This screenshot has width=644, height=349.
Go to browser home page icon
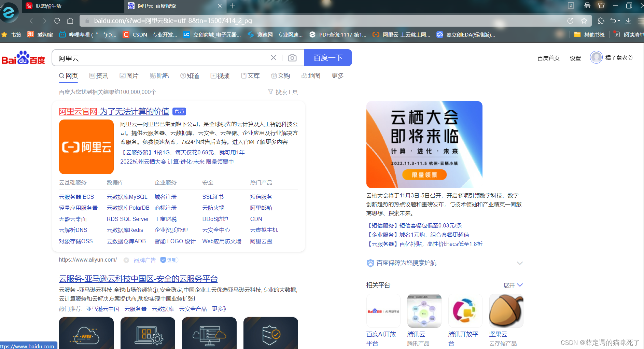tap(70, 21)
